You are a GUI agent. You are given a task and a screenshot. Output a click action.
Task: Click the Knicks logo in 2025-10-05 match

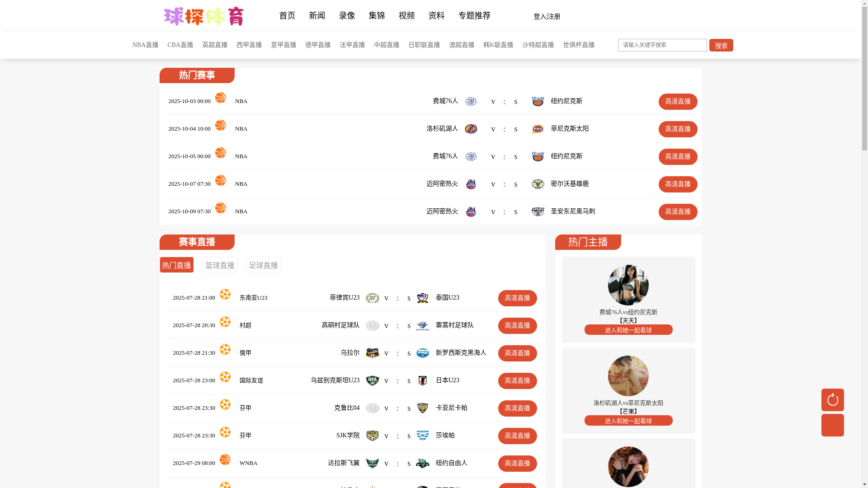click(x=538, y=156)
